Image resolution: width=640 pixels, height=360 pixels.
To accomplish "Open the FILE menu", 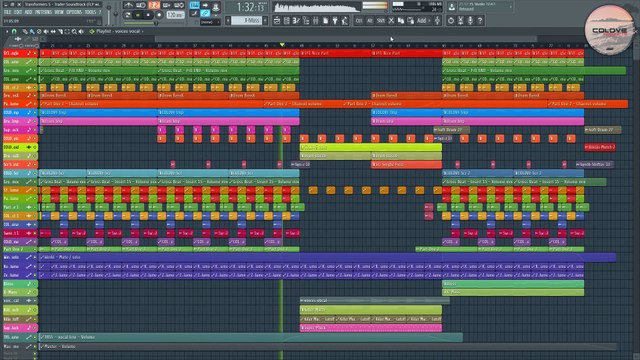I will [x=7, y=12].
